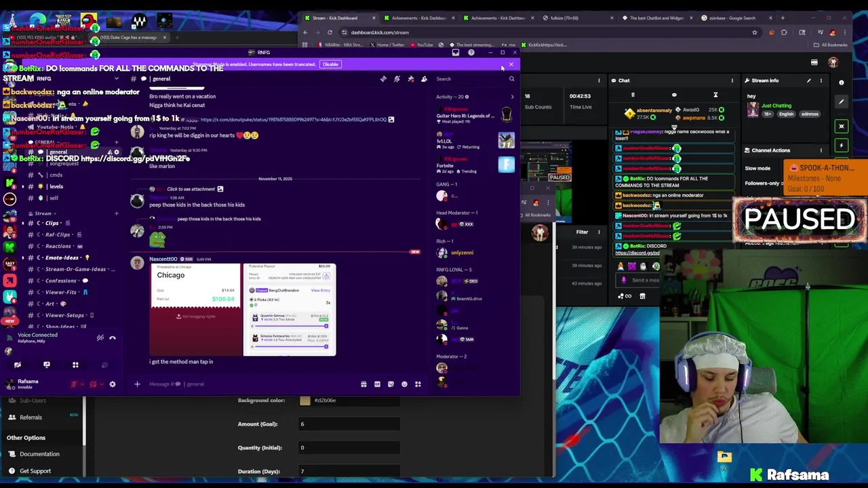This screenshot has height=488, width=868.
Task: Disconnect from Discord voice channel
Action: 113,338
